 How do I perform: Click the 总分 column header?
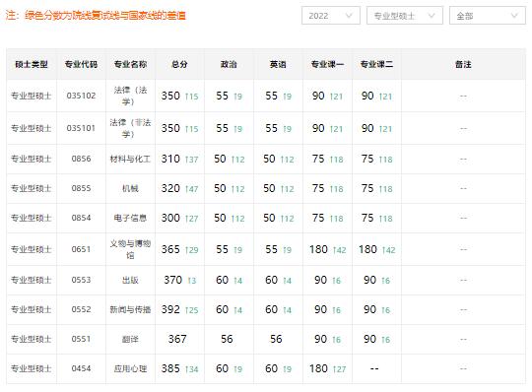pos(179,64)
